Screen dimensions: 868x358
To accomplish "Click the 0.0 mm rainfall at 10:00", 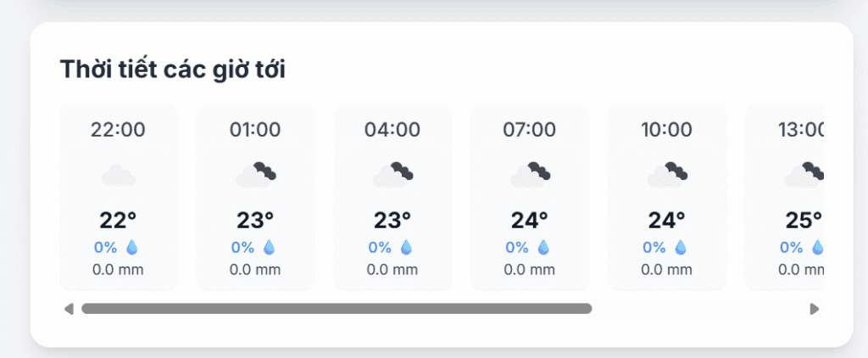I will click(x=667, y=270).
